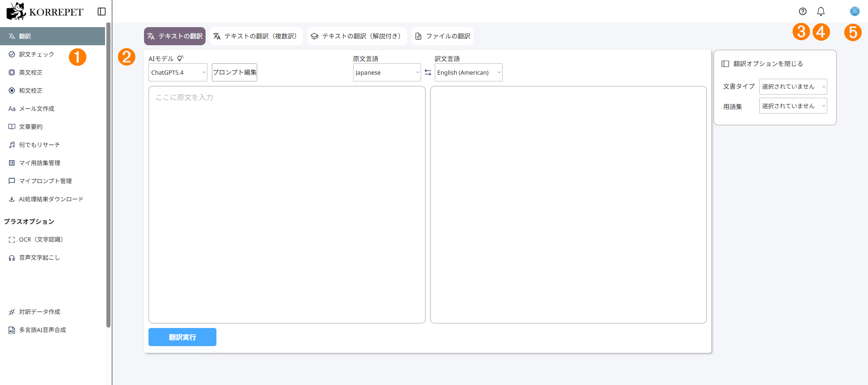868x385 pixels.
Task: Switch to テキストの翻訳（解説付き） tab
Action: pyautogui.click(x=357, y=36)
